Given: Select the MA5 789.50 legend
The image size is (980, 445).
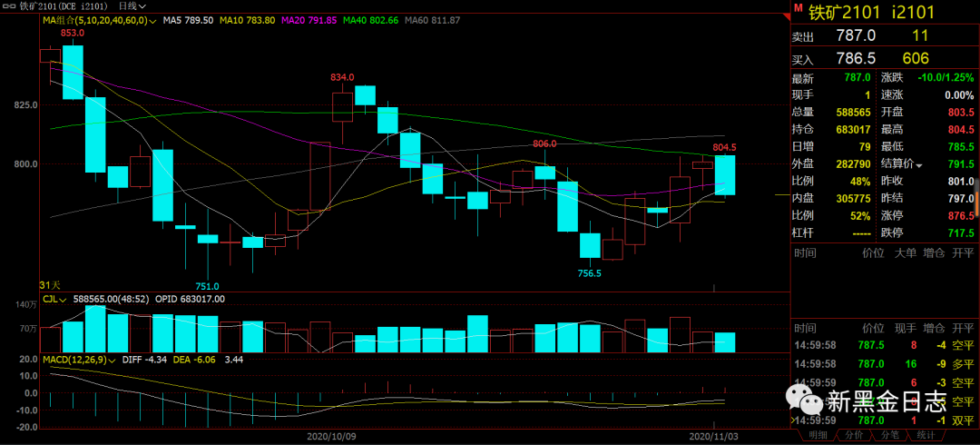Looking at the screenshot, I should coord(188,20).
